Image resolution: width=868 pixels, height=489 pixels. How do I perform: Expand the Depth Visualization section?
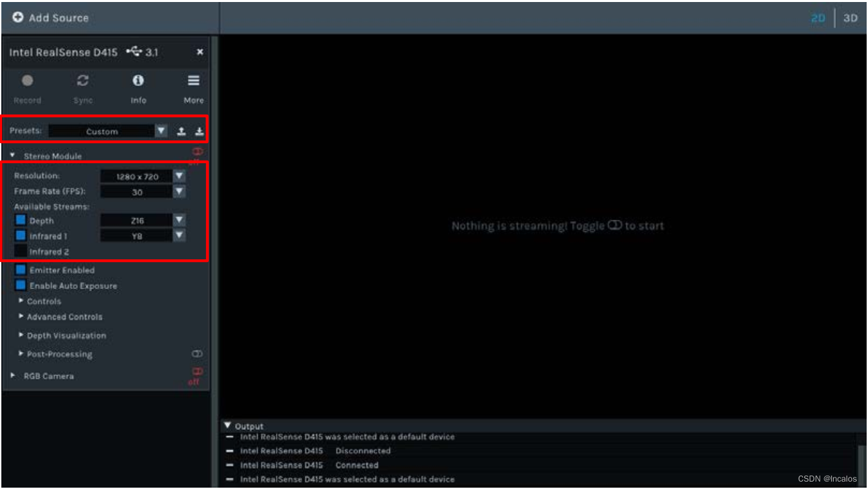point(21,335)
